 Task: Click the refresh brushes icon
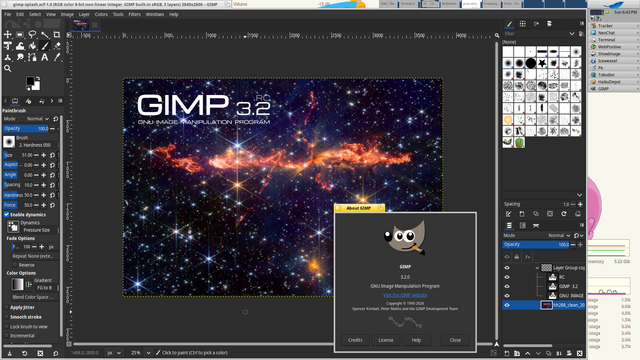(x=564, y=214)
